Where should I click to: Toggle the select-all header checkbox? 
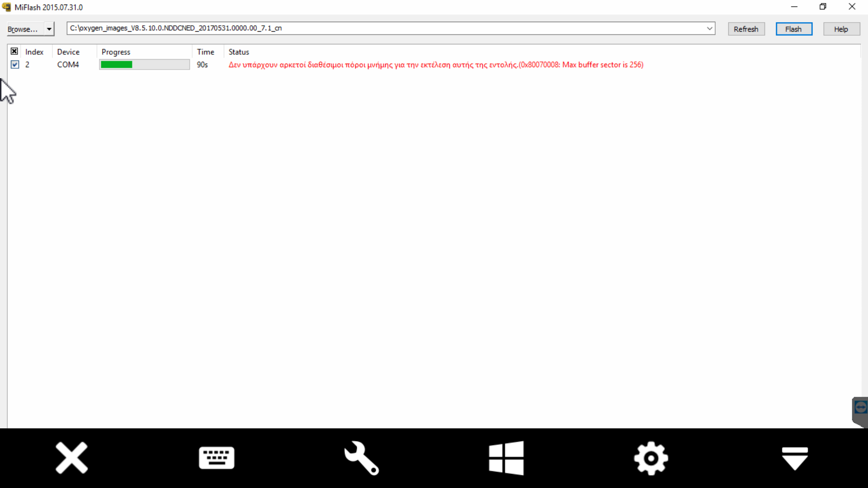pyautogui.click(x=14, y=52)
